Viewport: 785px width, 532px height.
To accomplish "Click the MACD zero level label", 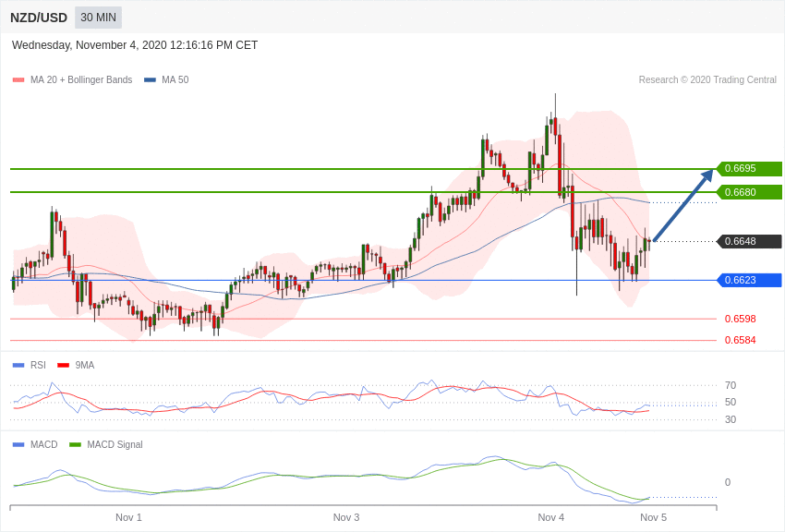I will [728, 482].
